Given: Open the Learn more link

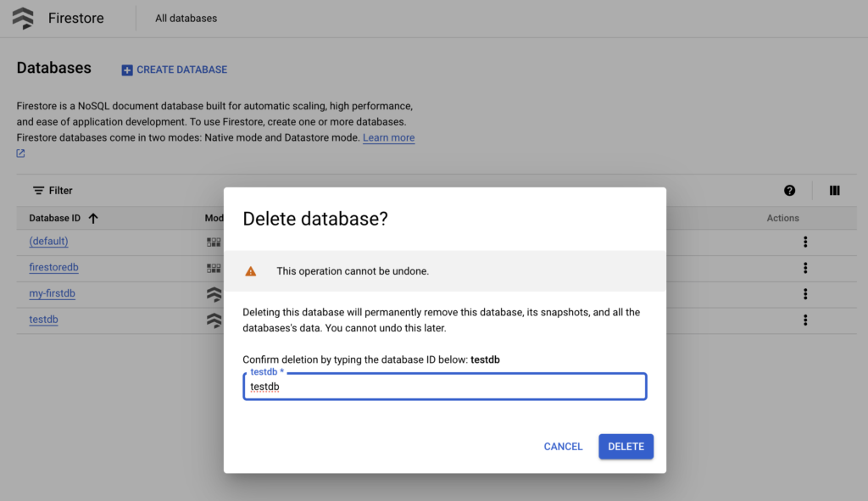Looking at the screenshot, I should (388, 137).
